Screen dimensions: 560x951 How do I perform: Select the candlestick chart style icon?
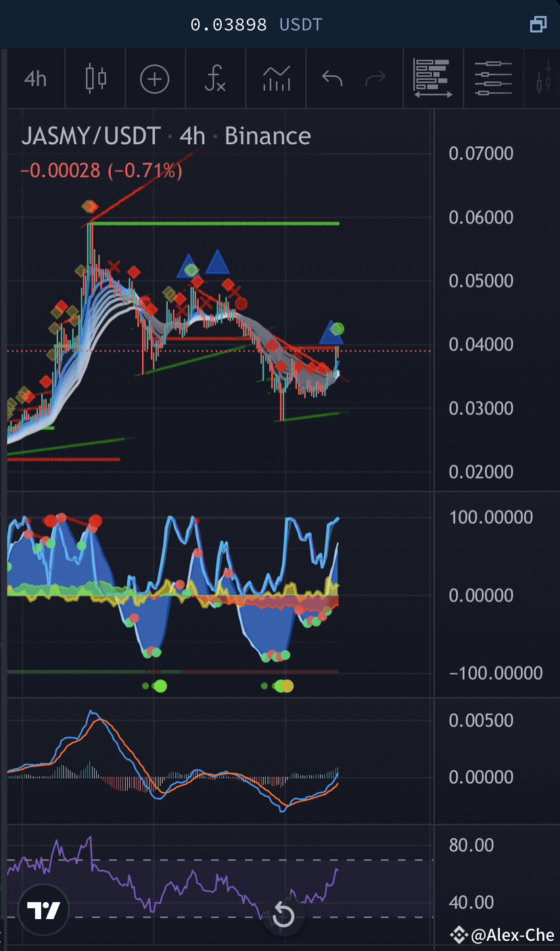95,79
